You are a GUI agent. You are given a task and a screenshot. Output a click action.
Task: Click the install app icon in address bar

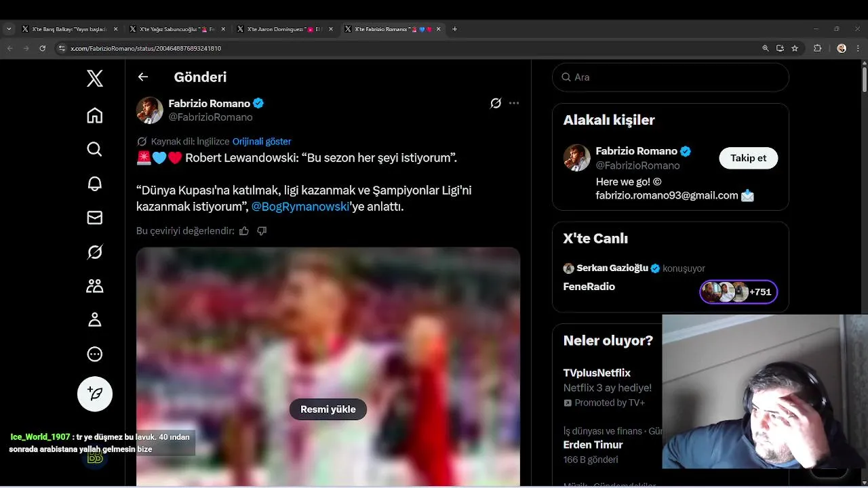[x=781, y=48]
